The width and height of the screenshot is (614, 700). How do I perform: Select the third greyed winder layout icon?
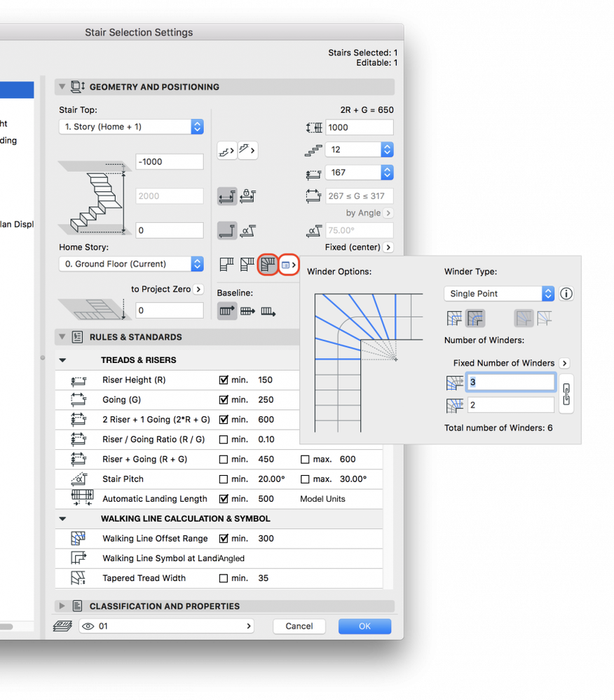pos(524,318)
